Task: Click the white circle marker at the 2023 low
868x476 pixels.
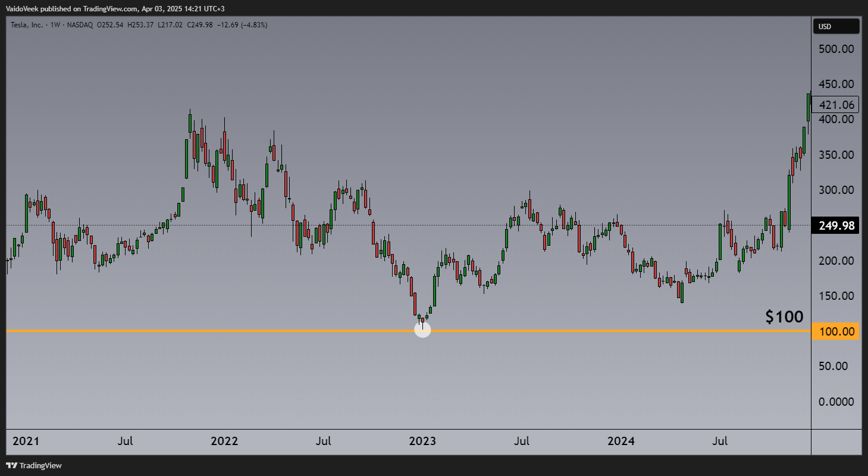Action: click(422, 330)
